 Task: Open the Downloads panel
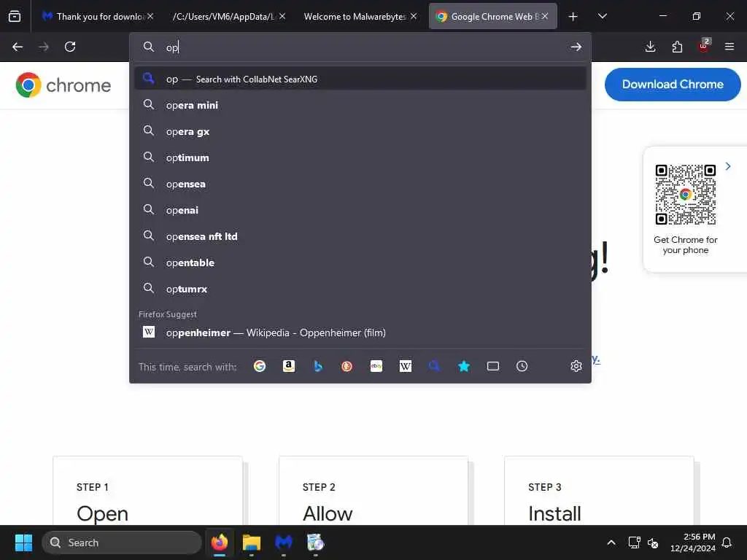(650, 47)
